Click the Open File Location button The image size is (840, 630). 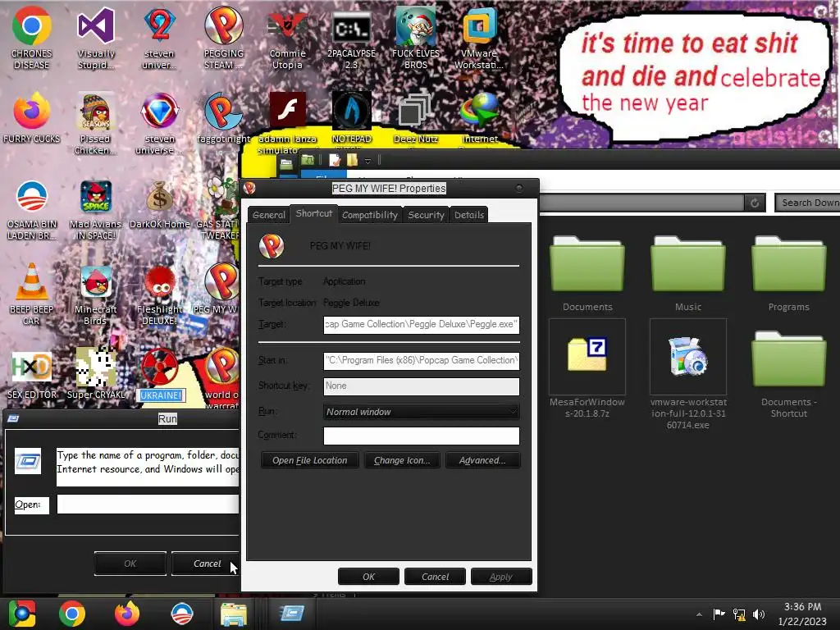[309, 460]
